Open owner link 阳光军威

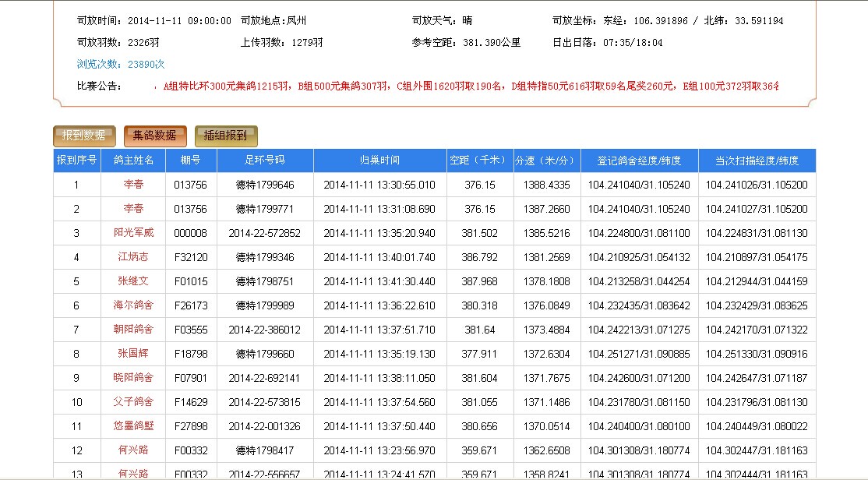133,233
